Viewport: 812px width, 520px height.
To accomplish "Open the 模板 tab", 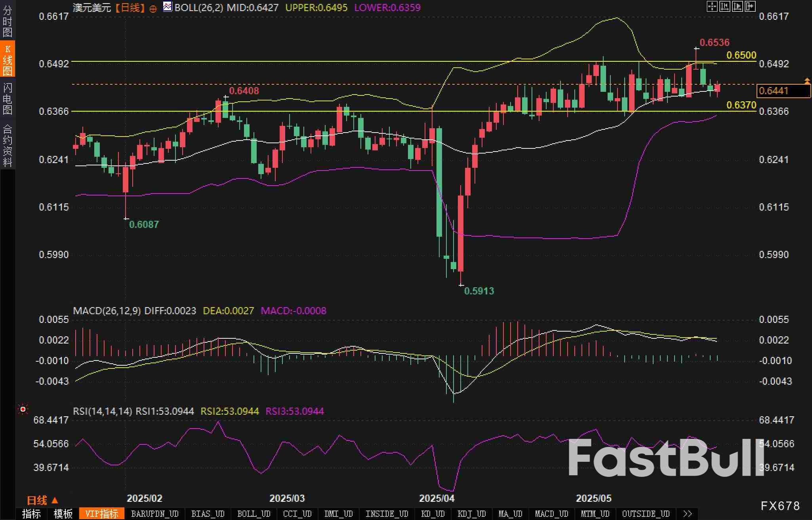I will (x=63, y=514).
